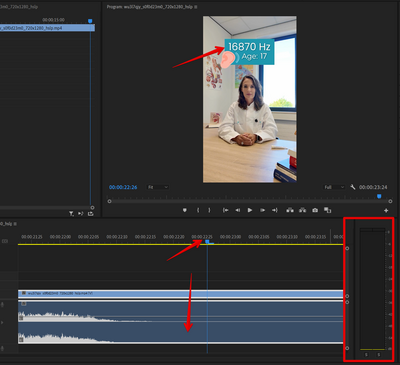400x365 pixels.
Task: Click the 00:00:15:00 ruler label in left panel
Action: [53, 20]
